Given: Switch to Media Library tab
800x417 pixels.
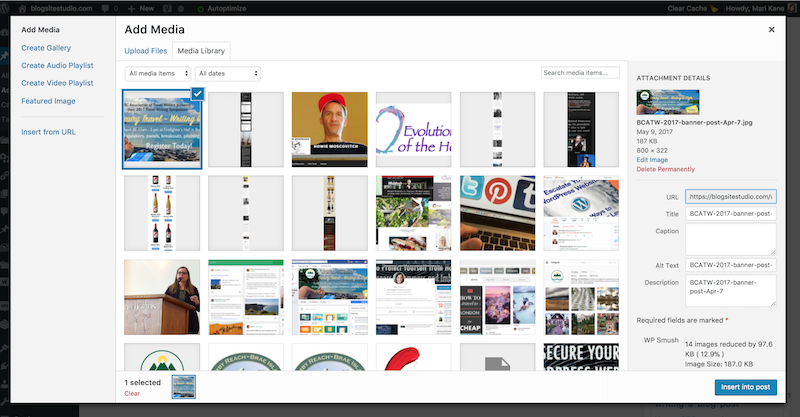Looking at the screenshot, I should pos(201,51).
